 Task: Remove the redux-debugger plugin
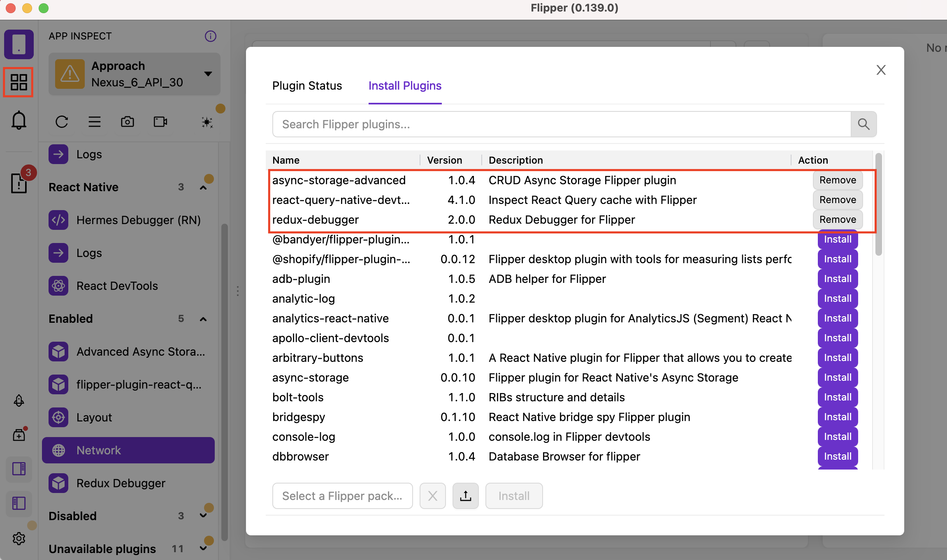837,219
